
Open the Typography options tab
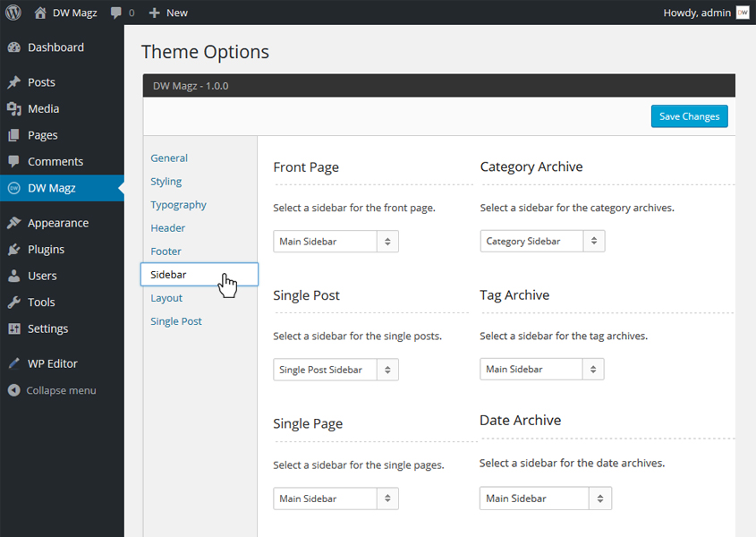point(178,205)
